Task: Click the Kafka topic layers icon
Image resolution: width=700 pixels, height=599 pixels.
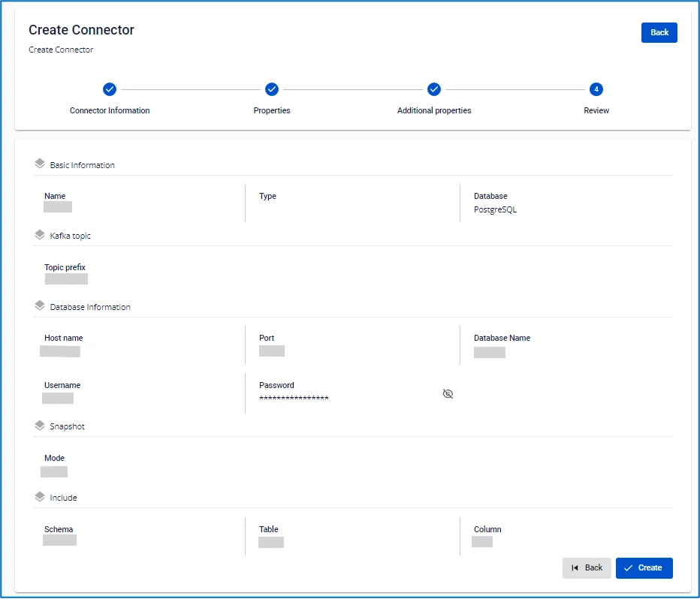Action: (40, 235)
